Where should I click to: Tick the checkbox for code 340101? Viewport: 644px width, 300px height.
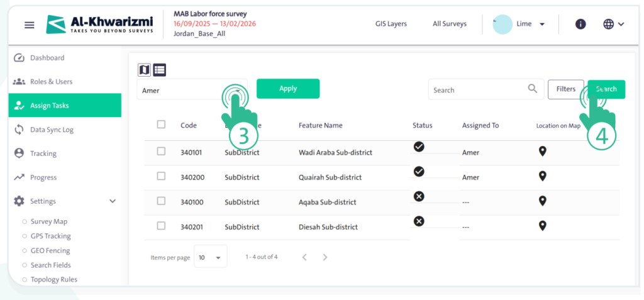point(161,152)
